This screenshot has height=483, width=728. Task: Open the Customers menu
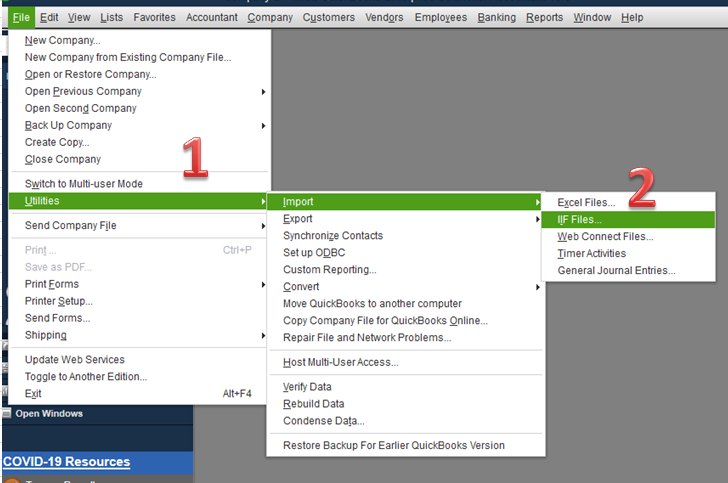pyautogui.click(x=329, y=18)
